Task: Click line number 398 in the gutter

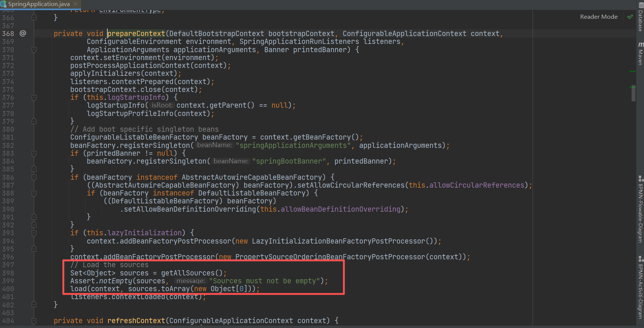Action: (8, 273)
